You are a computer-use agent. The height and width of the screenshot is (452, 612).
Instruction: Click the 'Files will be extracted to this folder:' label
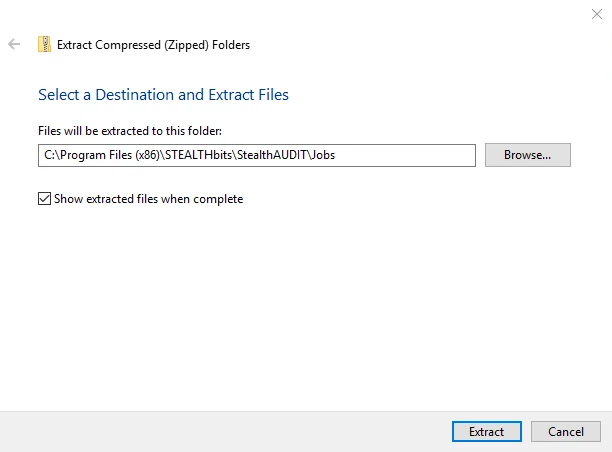pos(130,131)
